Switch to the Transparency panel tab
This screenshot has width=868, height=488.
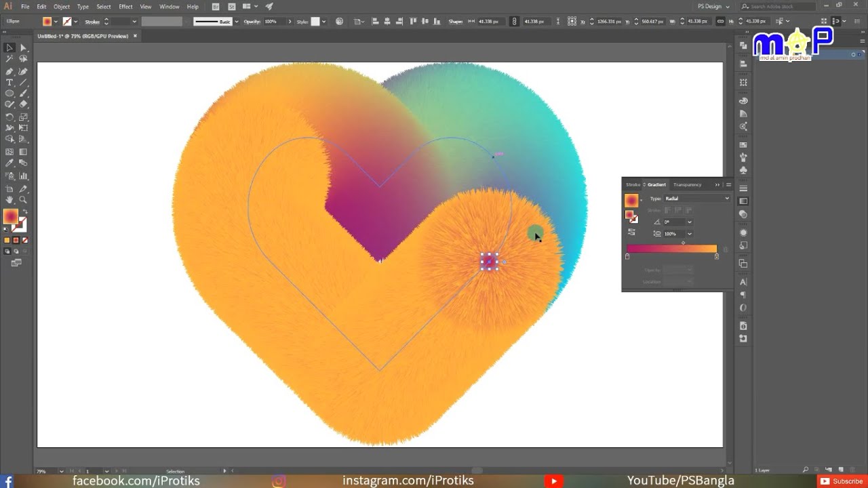click(x=688, y=184)
